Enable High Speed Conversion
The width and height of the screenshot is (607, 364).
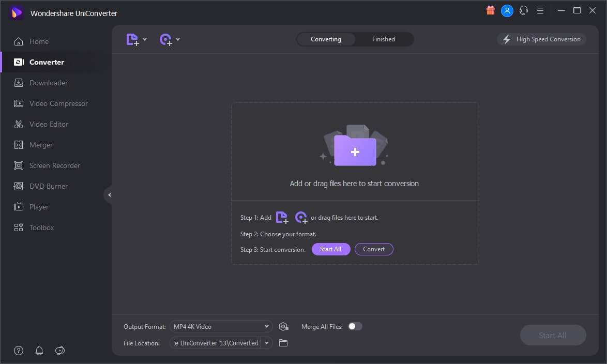coord(541,39)
